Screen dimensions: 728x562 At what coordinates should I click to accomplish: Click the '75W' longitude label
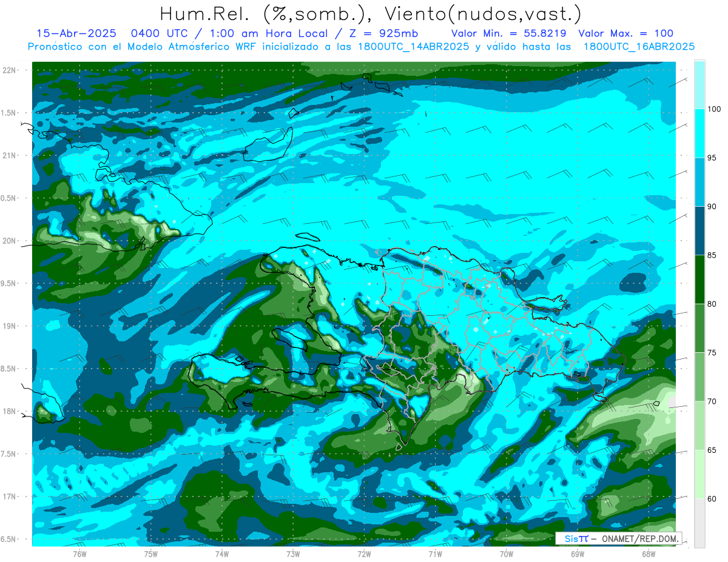(x=151, y=554)
